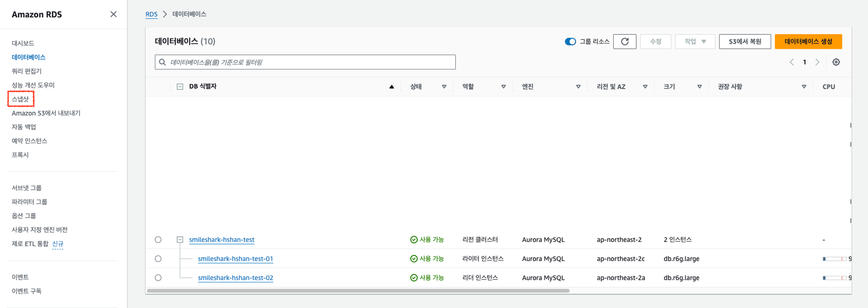Close the Amazon RDS sidebar
The image size is (868, 308).
pyautogui.click(x=113, y=14)
